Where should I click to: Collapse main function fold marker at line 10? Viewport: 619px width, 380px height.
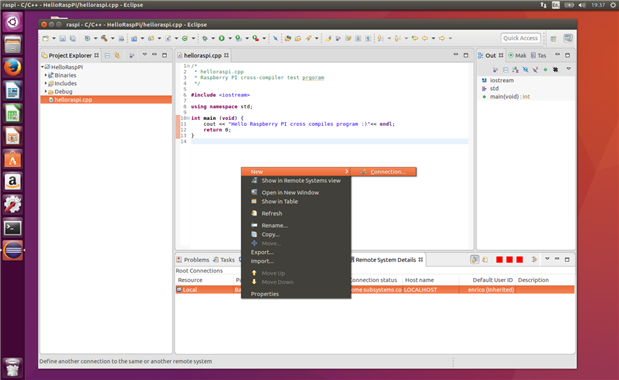[188, 118]
